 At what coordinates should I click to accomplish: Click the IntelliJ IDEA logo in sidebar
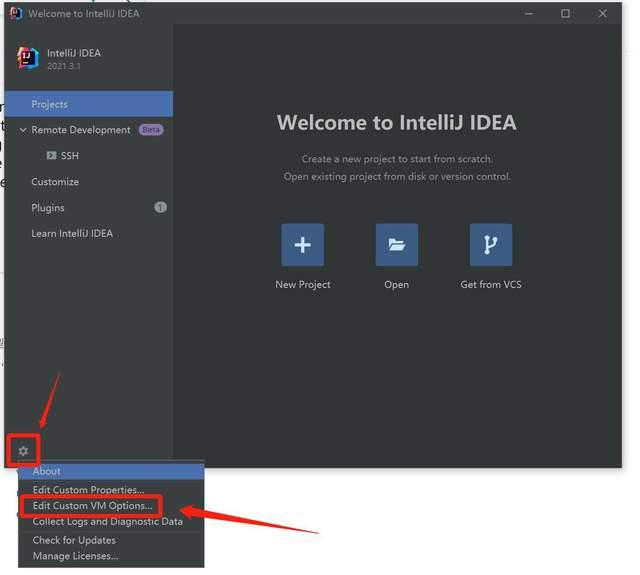(x=28, y=58)
